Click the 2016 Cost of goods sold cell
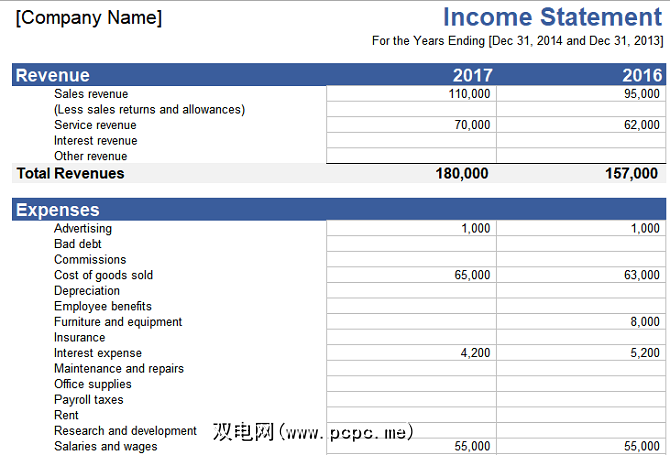The image size is (670, 455). pyautogui.click(x=581, y=275)
